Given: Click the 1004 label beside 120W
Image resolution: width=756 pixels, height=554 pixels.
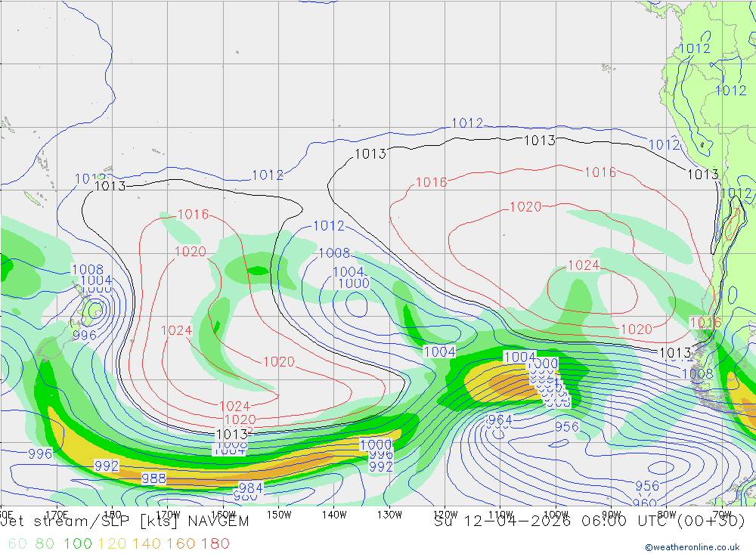Looking at the screenshot, I should point(439,351).
